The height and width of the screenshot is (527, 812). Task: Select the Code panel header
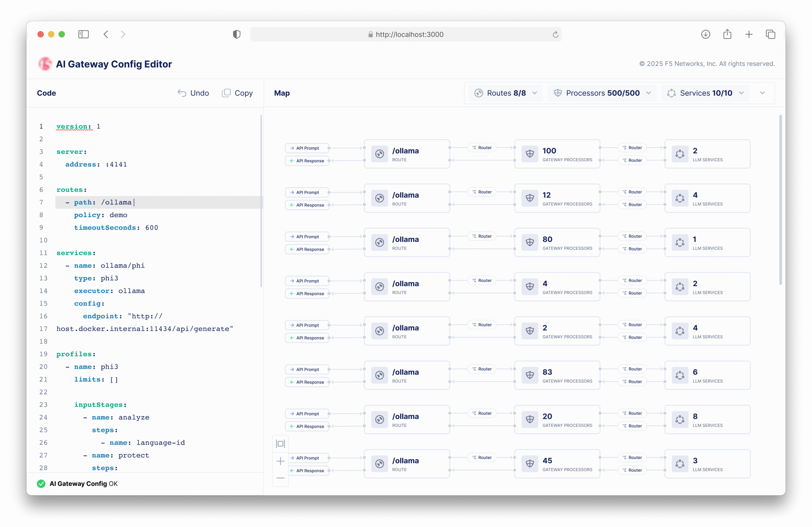tap(47, 93)
